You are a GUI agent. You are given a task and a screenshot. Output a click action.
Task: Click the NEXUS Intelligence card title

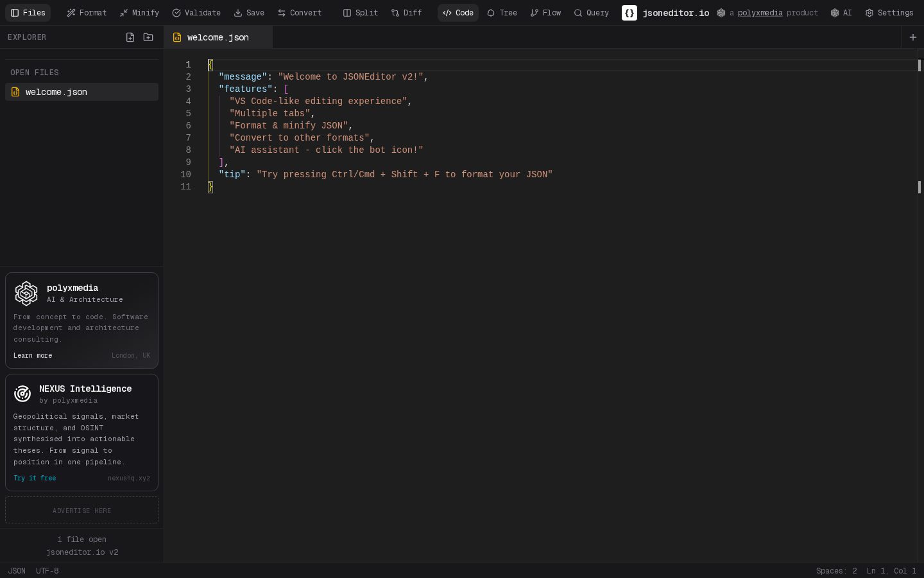coord(85,389)
